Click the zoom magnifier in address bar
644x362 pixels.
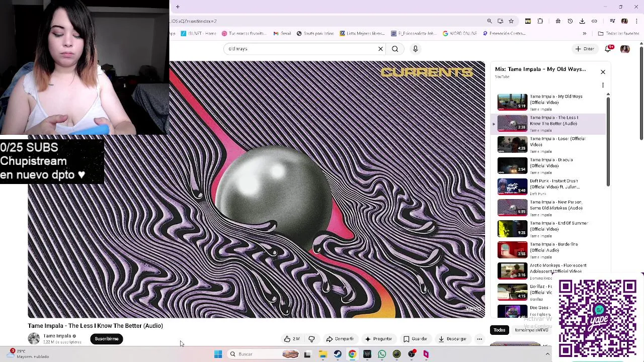(x=490, y=21)
